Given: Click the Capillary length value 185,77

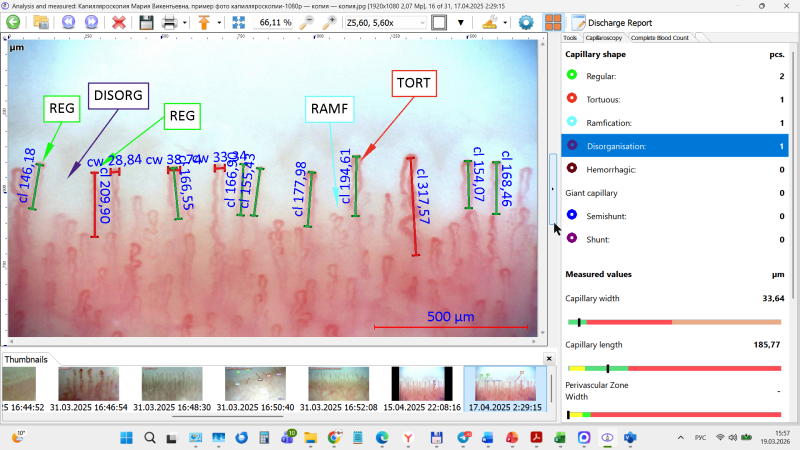Looking at the screenshot, I should coord(767,345).
